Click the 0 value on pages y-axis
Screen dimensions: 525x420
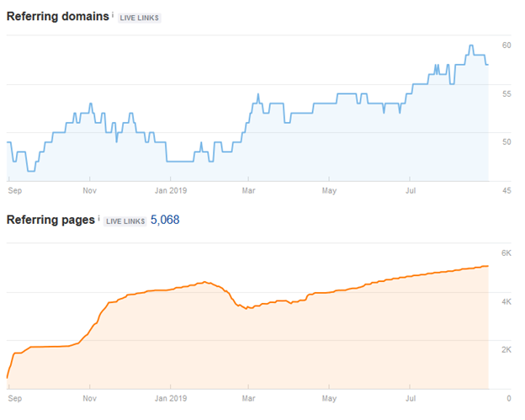pyautogui.click(x=508, y=398)
